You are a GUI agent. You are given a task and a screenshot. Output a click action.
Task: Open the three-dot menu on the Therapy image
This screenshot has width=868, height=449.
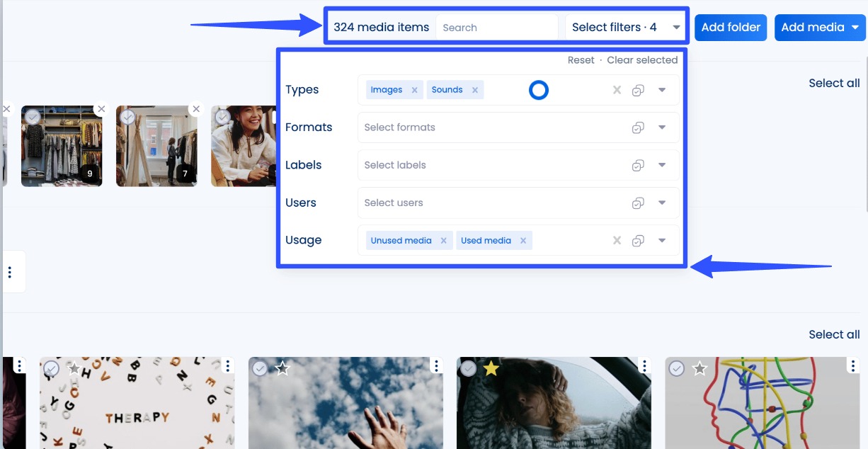[x=227, y=365]
